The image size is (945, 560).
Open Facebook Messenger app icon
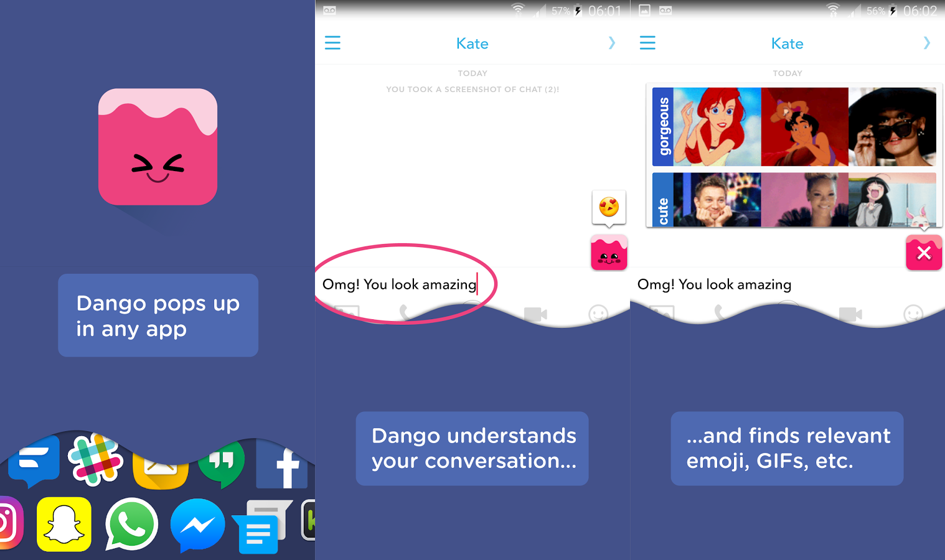point(197,525)
